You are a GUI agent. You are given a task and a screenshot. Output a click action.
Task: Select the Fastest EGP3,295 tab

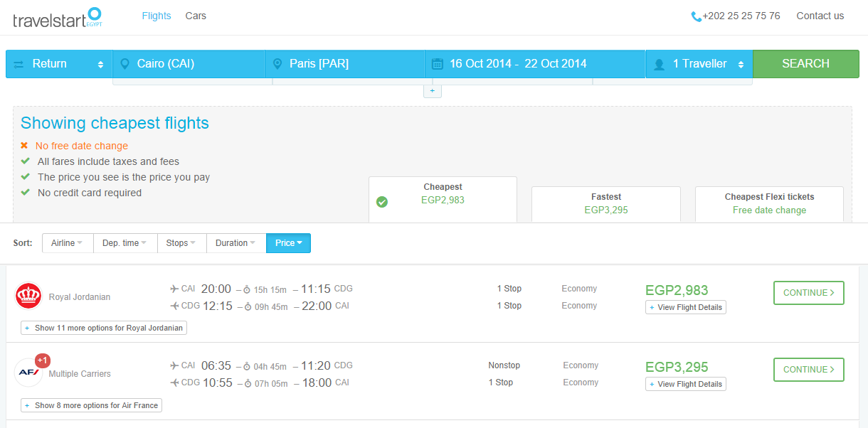pyautogui.click(x=606, y=204)
